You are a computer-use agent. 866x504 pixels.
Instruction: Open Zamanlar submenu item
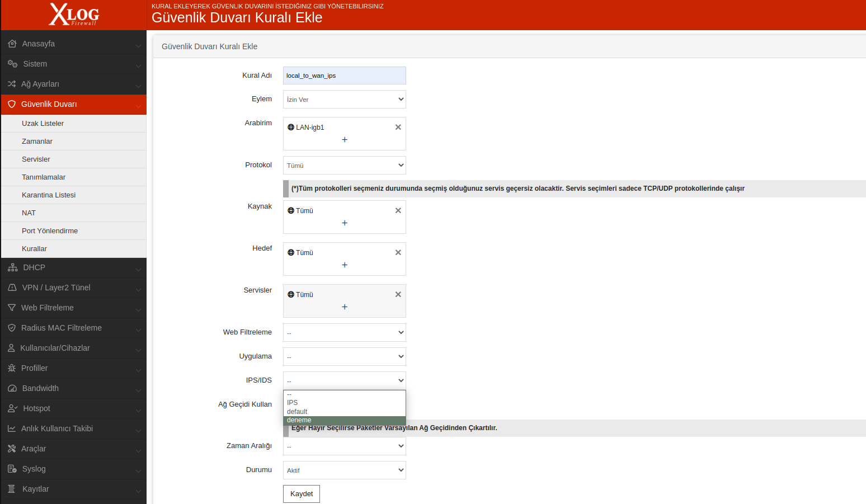[74, 142]
